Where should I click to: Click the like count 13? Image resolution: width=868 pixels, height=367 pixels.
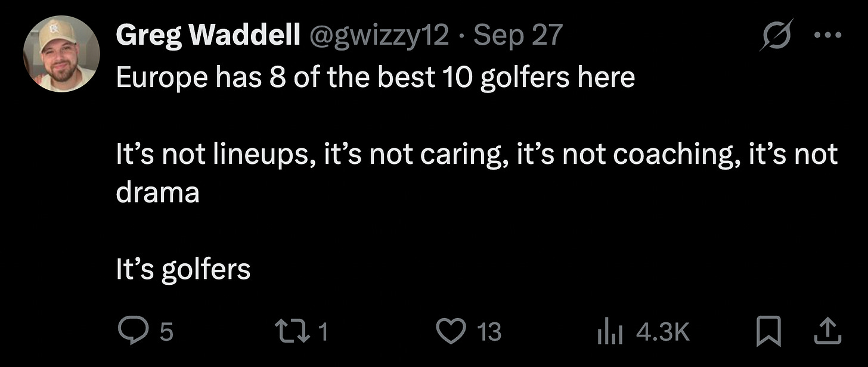point(489,332)
